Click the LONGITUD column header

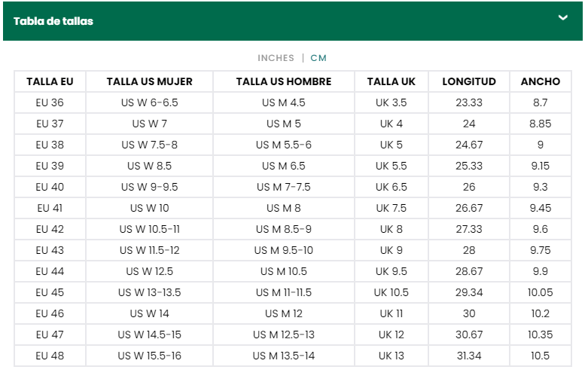(469, 81)
